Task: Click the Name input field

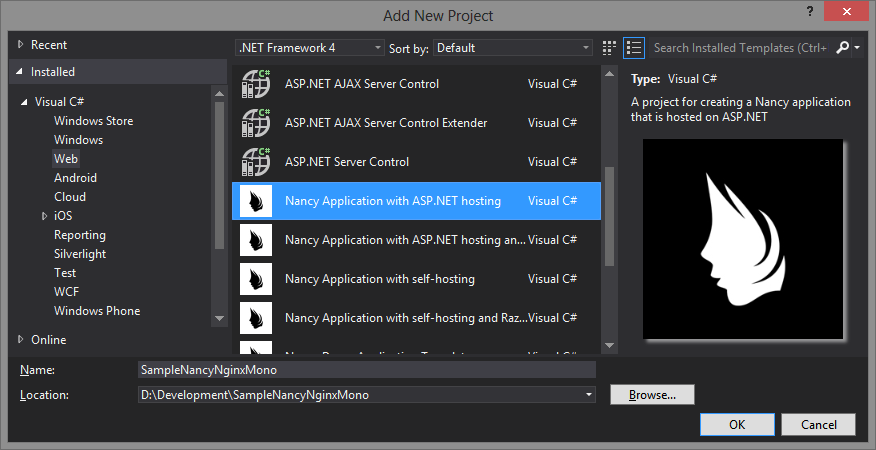Action: (366, 370)
